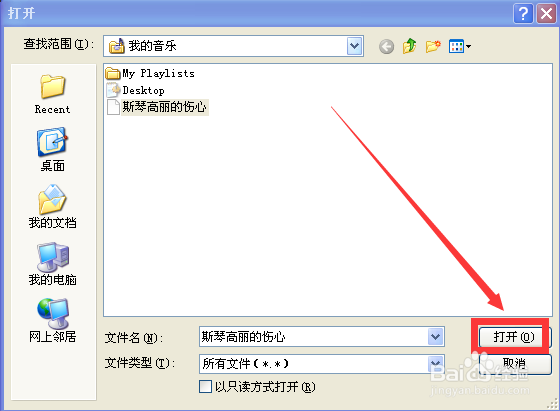Select the Desktop item in list
Screen dimensions: 560x411
(135, 90)
